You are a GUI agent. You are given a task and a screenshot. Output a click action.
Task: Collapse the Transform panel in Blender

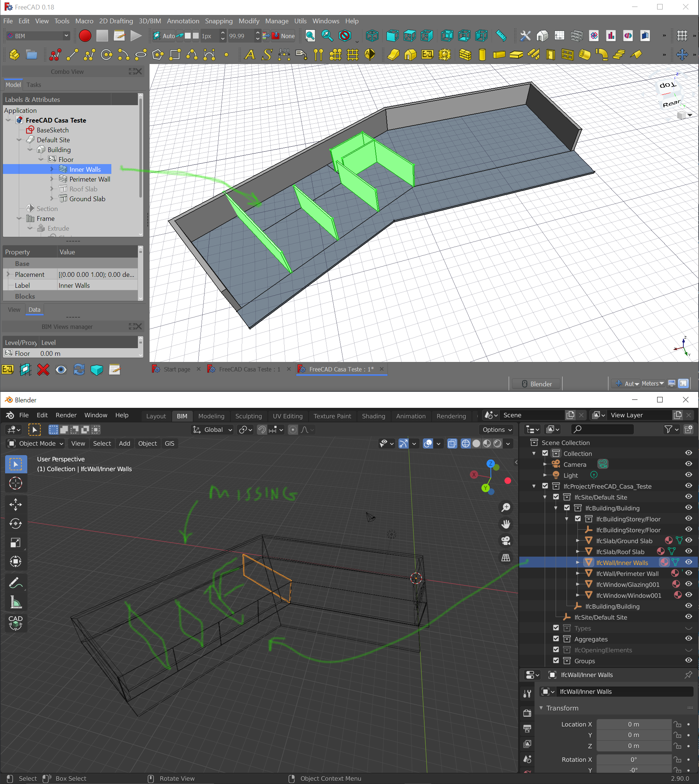point(541,708)
